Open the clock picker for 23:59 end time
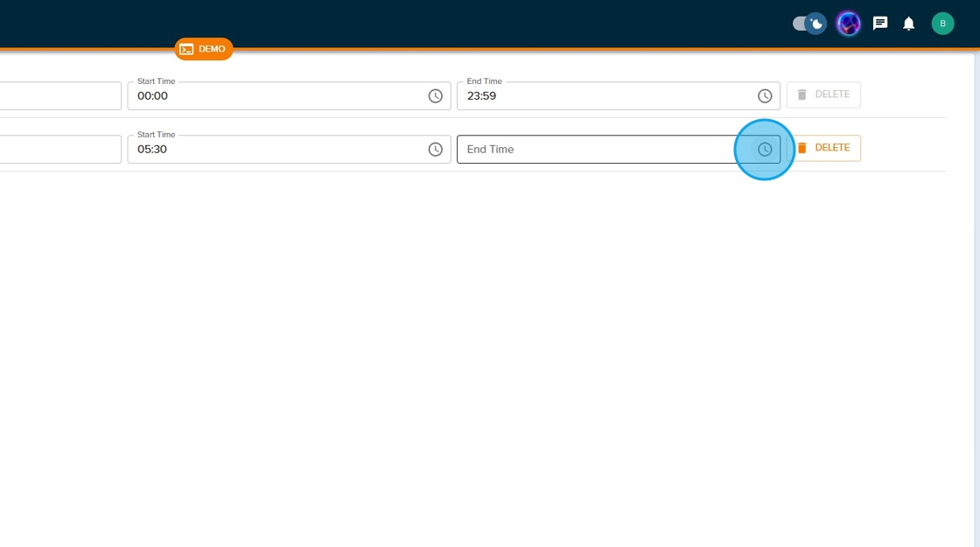 click(765, 96)
